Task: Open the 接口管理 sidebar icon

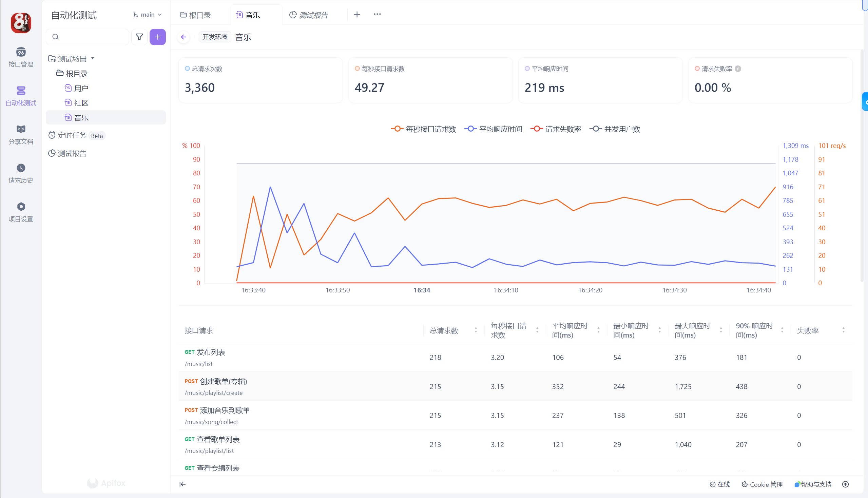Action: [x=20, y=57]
